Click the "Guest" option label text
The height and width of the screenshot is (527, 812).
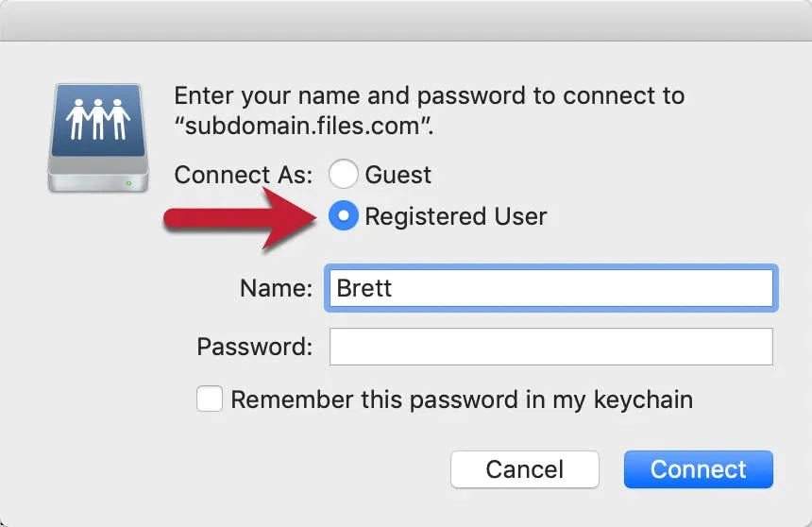tap(398, 175)
